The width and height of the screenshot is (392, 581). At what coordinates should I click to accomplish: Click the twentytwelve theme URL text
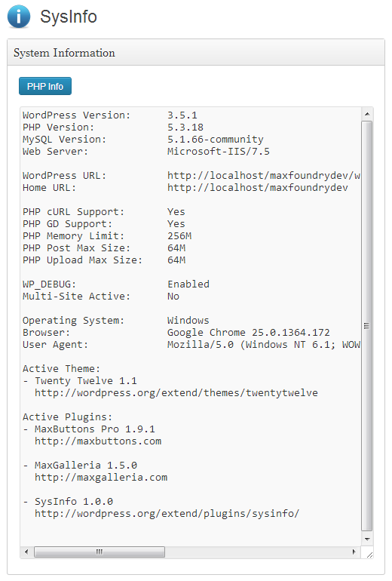coord(176,393)
